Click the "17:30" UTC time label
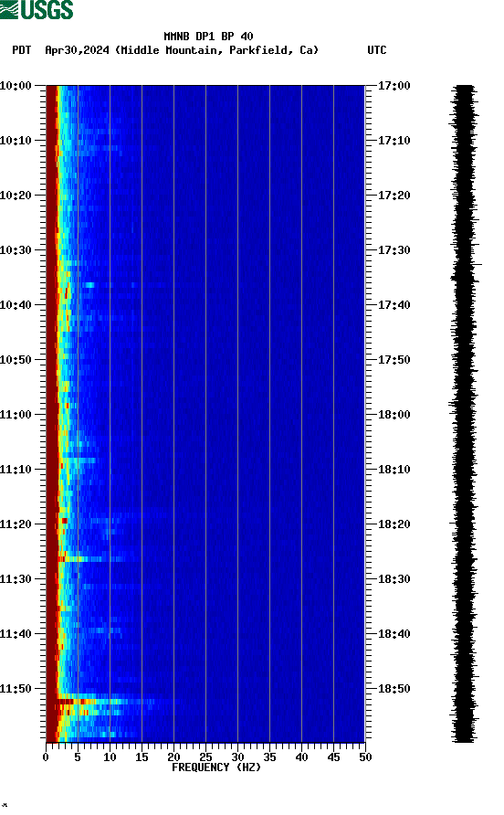The width and height of the screenshot is (504, 815). [394, 250]
